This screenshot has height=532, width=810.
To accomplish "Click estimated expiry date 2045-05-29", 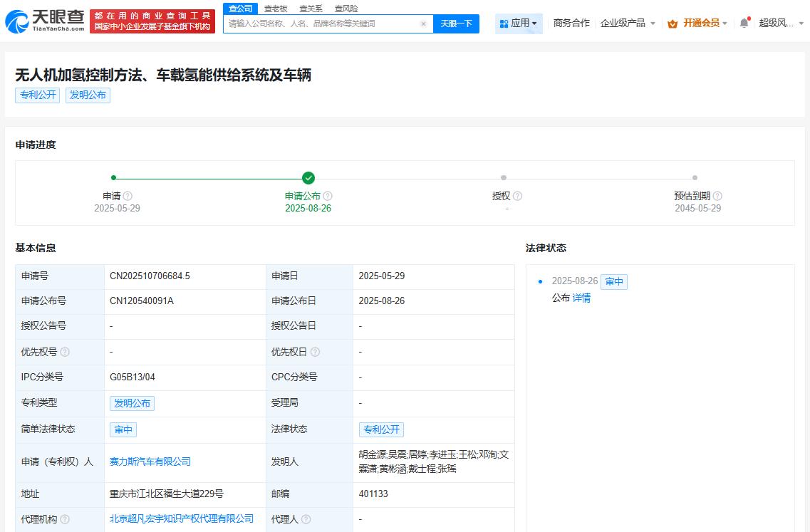I will click(x=697, y=208).
